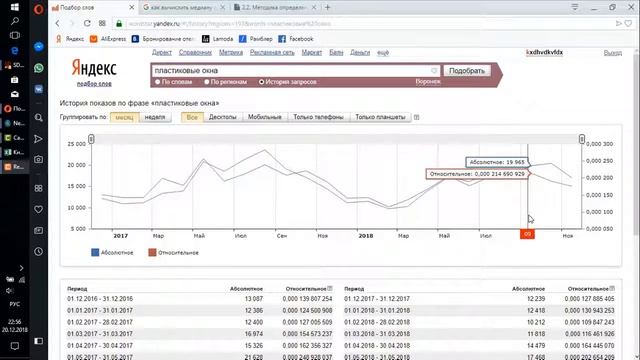Open the Opera sidebar search panel
This screenshot has width=640, height=360.
(x=39, y=118)
